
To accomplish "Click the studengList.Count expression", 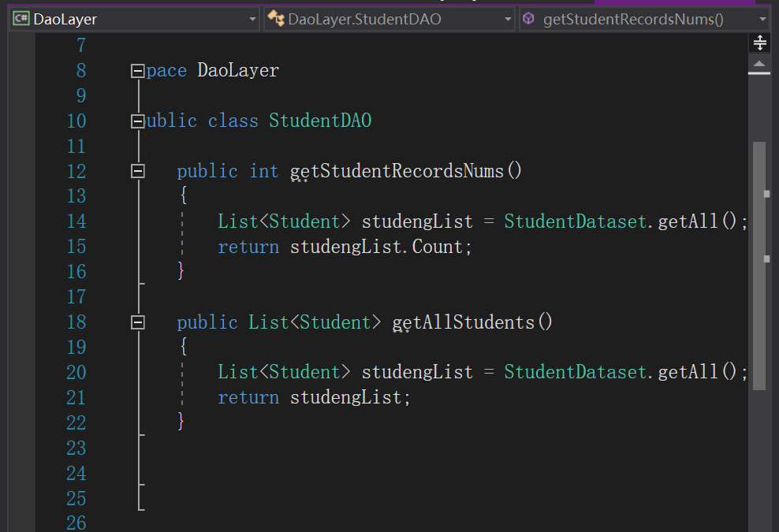I will (377, 247).
